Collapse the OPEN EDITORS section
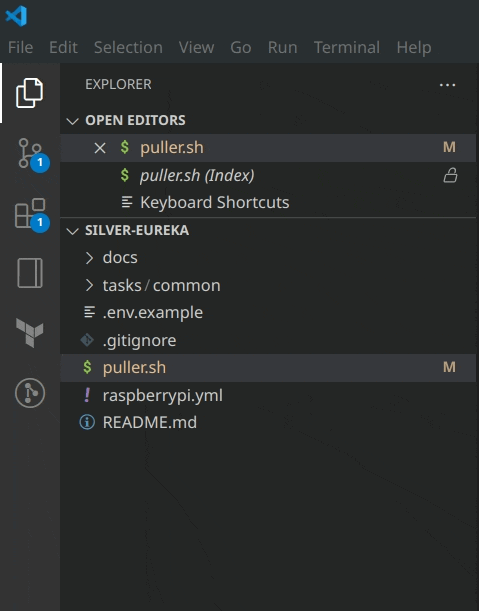The height and width of the screenshot is (611, 479). point(72,121)
